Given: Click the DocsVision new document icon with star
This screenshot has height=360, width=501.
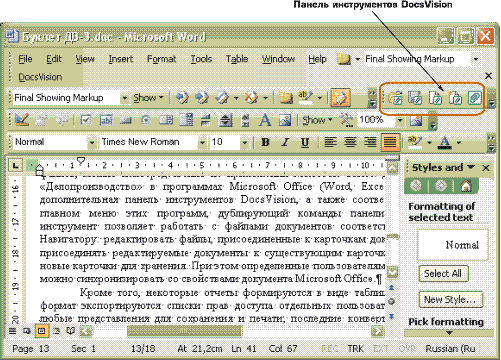Looking at the screenshot, I should pyautogui.click(x=455, y=98).
